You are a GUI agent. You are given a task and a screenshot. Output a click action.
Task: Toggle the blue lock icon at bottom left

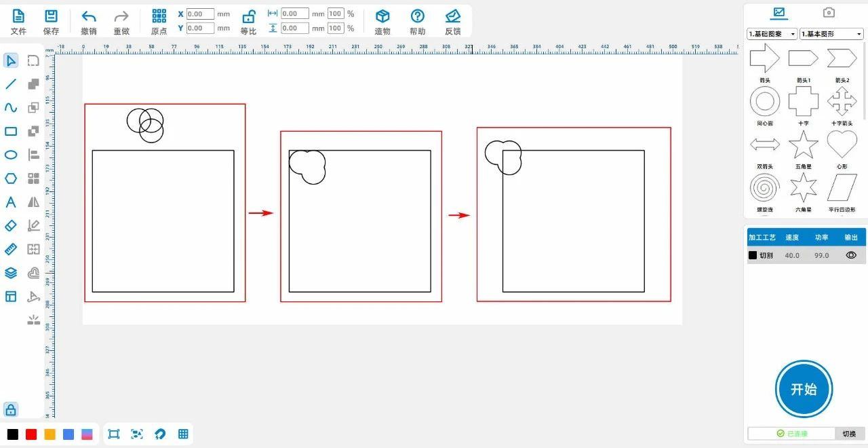11,410
